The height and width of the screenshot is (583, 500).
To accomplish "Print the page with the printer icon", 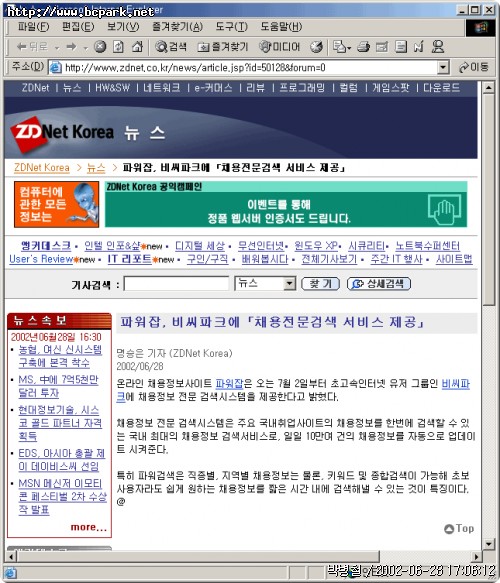I will coord(363,47).
